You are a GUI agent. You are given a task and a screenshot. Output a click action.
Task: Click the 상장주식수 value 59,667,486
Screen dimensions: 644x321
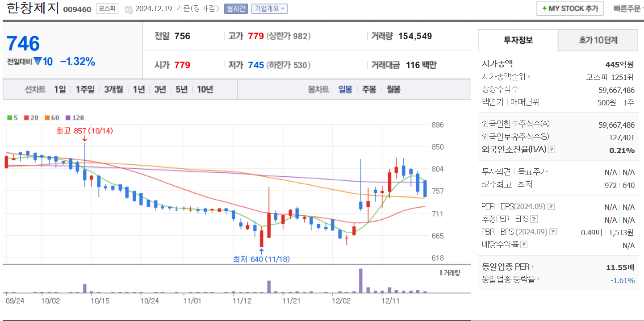tap(616, 90)
